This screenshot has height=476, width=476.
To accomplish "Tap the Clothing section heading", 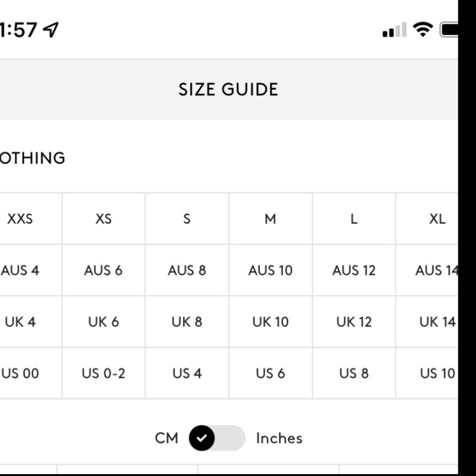I will click(32, 158).
